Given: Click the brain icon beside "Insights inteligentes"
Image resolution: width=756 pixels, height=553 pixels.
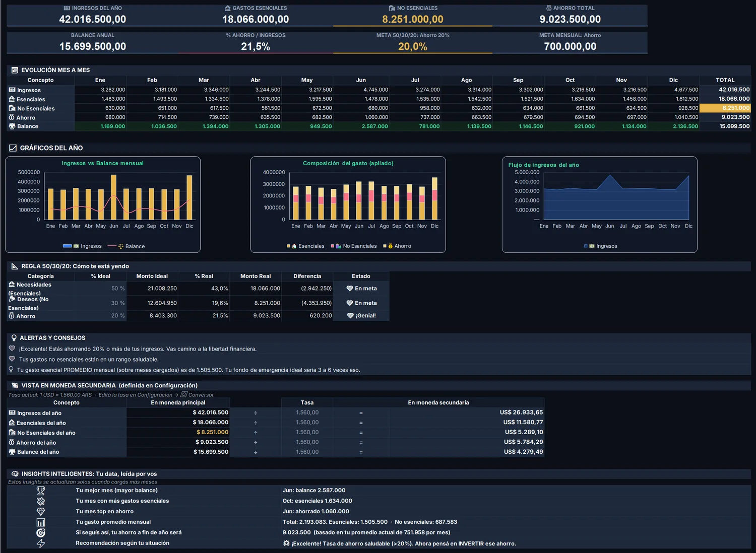Looking at the screenshot, I should pyautogui.click(x=15, y=474).
